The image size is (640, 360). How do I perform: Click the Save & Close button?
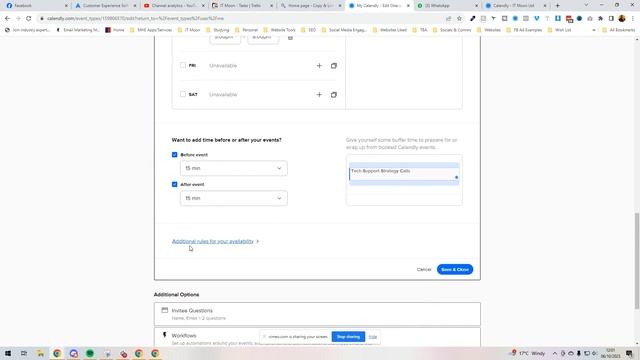(x=455, y=269)
